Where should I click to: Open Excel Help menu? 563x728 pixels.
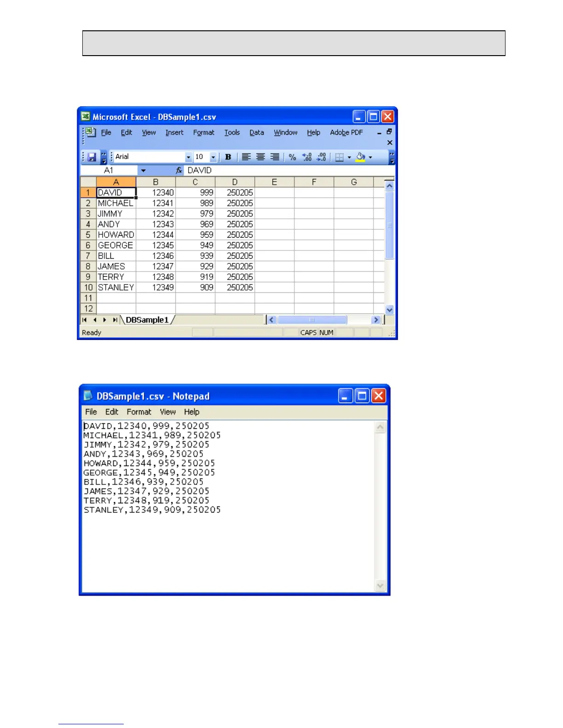click(x=314, y=132)
